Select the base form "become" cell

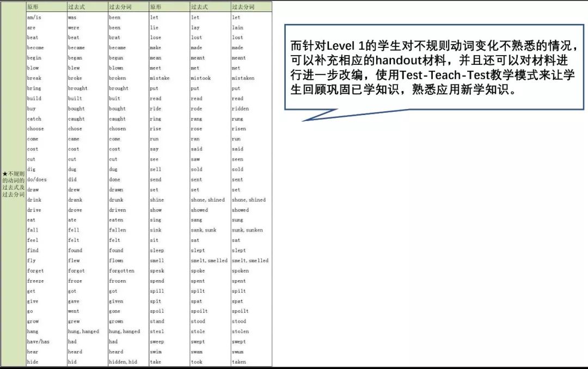35,47
